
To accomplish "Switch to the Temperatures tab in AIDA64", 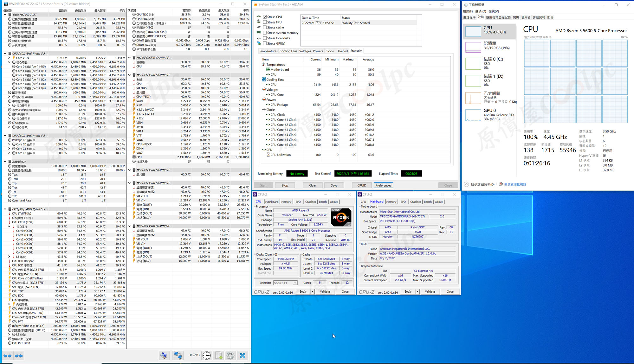I will 268,51.
